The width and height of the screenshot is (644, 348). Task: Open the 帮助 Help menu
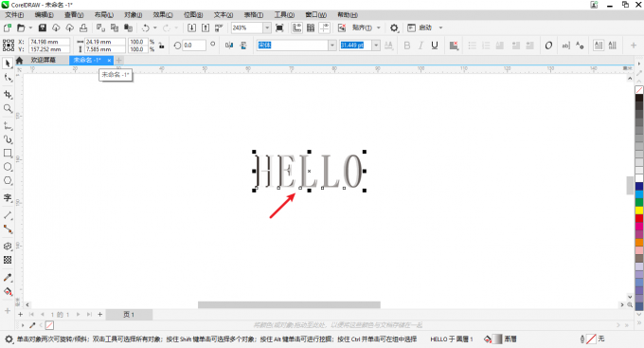[x=348, y=15]
